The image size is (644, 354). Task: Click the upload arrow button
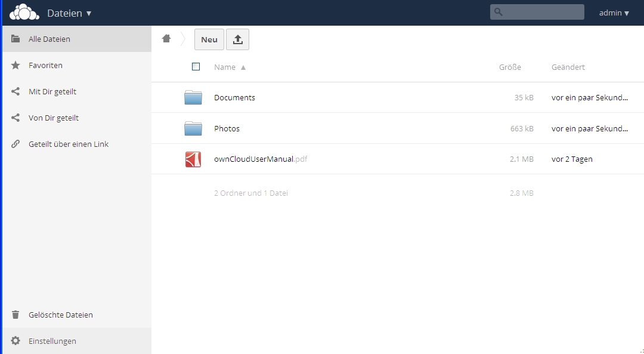(237, 39)
